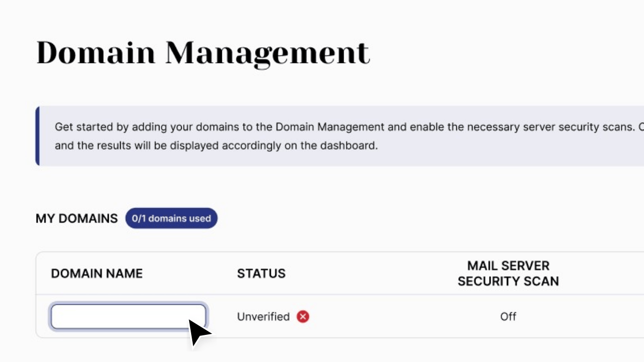Click the domains used counter pill

point(171,218)
